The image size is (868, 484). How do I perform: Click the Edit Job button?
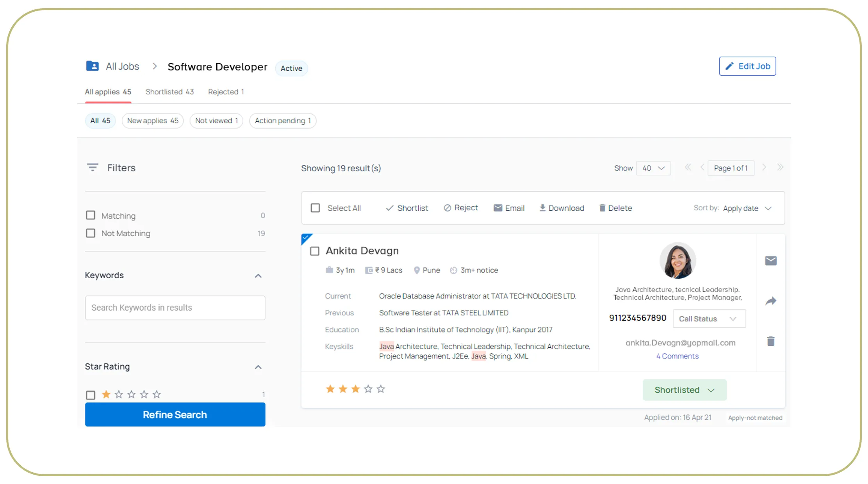click(747, 66)
